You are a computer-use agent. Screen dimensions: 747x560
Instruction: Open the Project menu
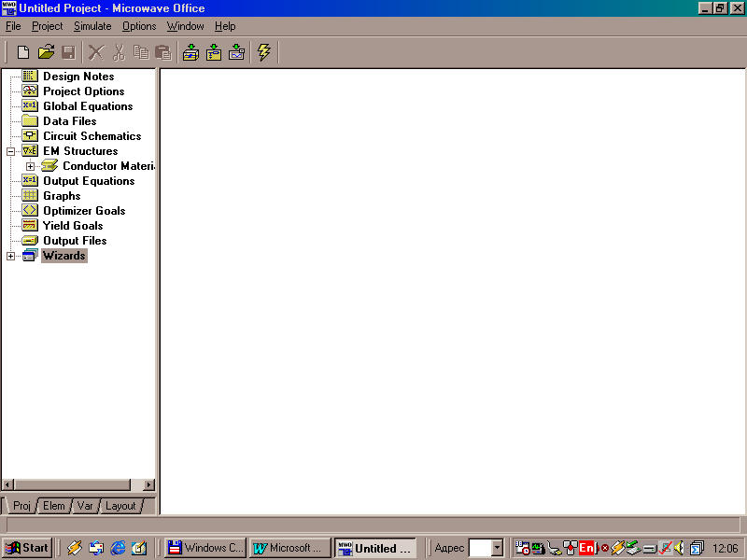point(48,26)
